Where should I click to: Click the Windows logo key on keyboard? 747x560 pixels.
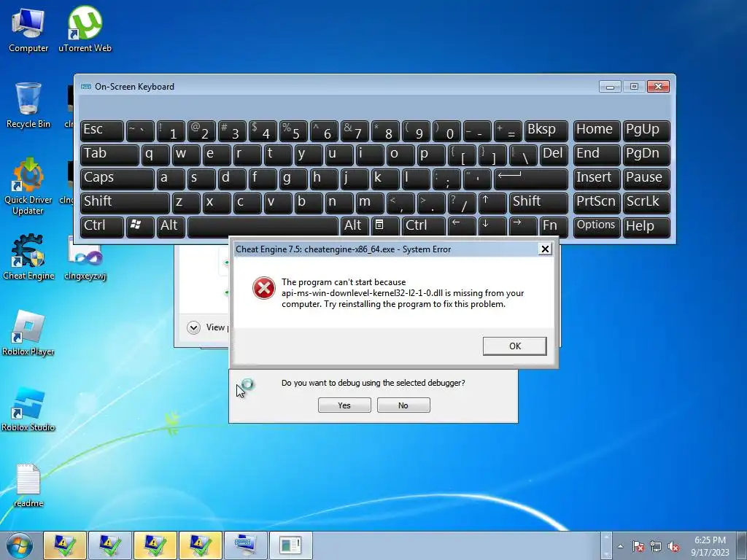tap(140, 227)
